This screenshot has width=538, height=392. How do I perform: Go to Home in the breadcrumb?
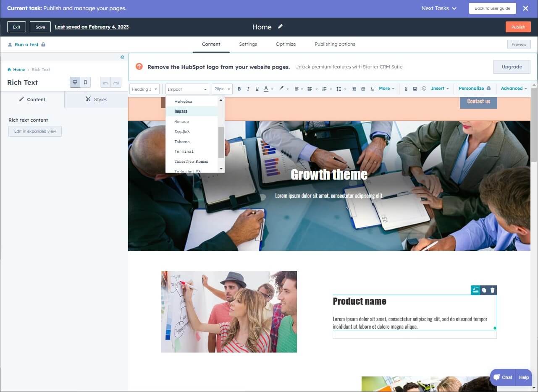[19, 70]
